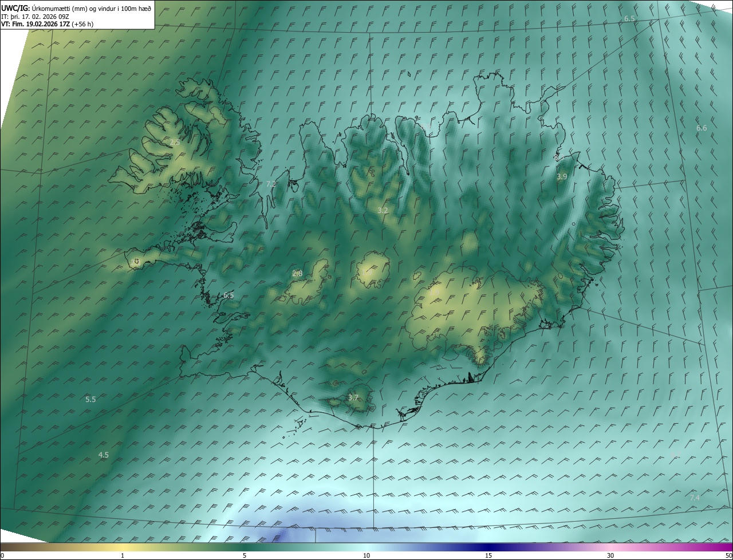This screenshot has width=733, height=560.
Task: Click the 1 tick on the color scale
Action: point(123,555)
